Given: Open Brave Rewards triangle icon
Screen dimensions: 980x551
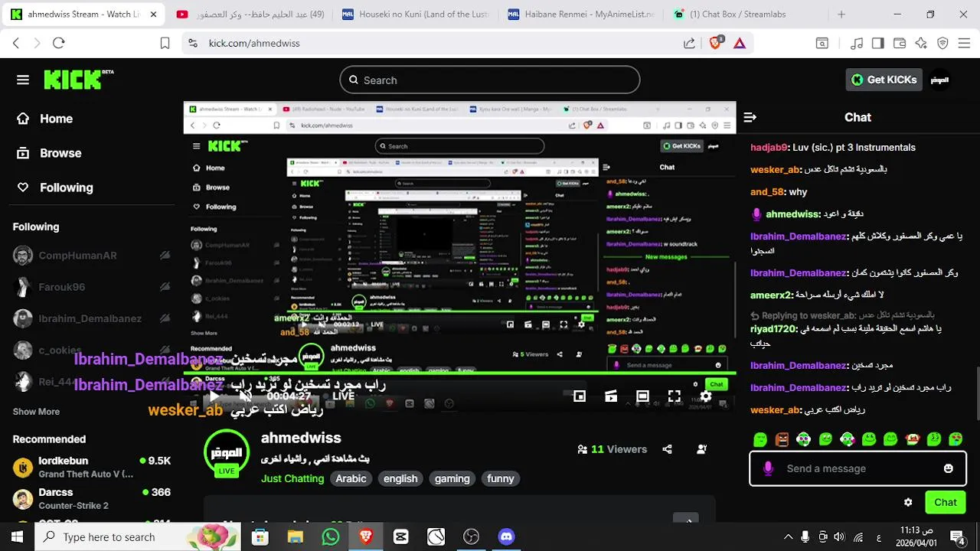Looking at the screenshot, I should [740, 44].
